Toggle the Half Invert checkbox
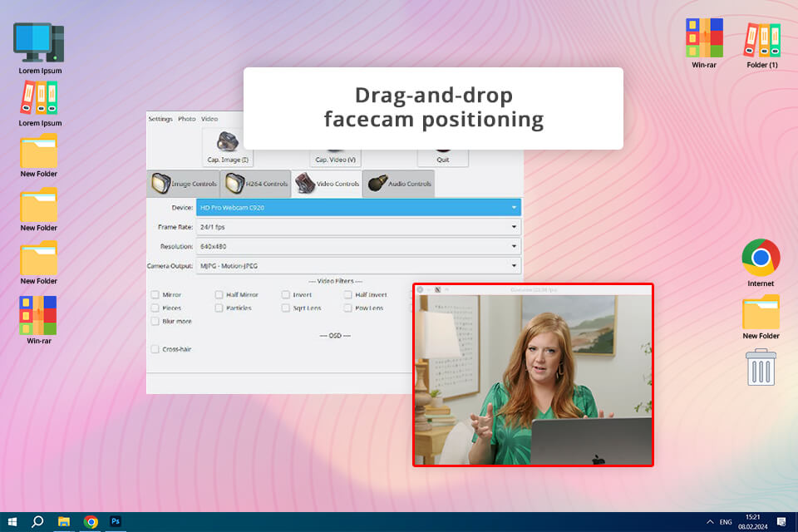 click(x=347, y=295)
